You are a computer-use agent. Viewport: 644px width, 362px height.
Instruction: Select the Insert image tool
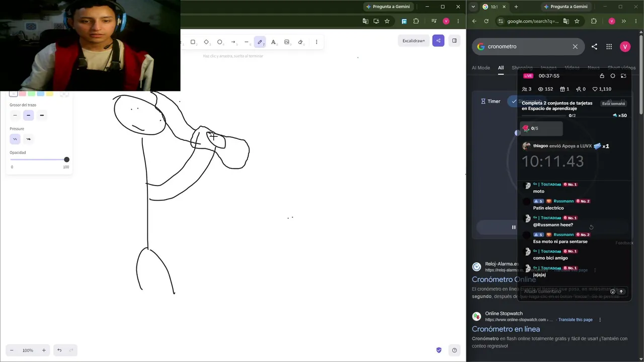click(287, 42)
